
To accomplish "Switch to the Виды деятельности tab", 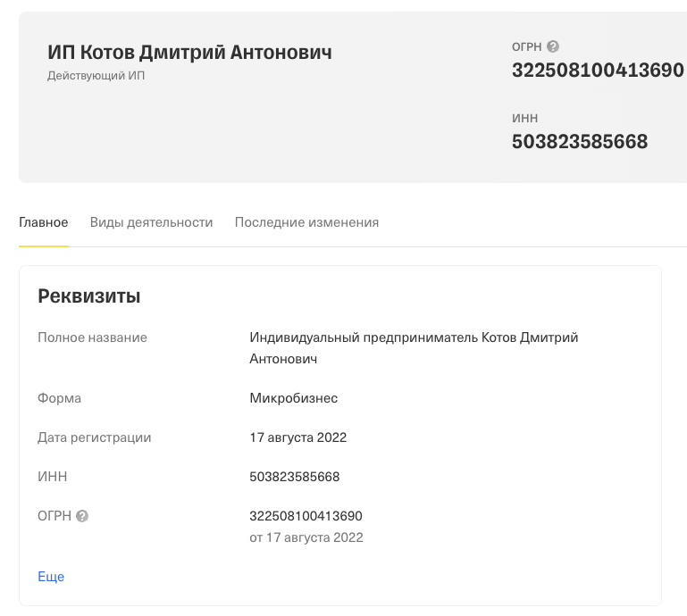I will pos(151,222).
